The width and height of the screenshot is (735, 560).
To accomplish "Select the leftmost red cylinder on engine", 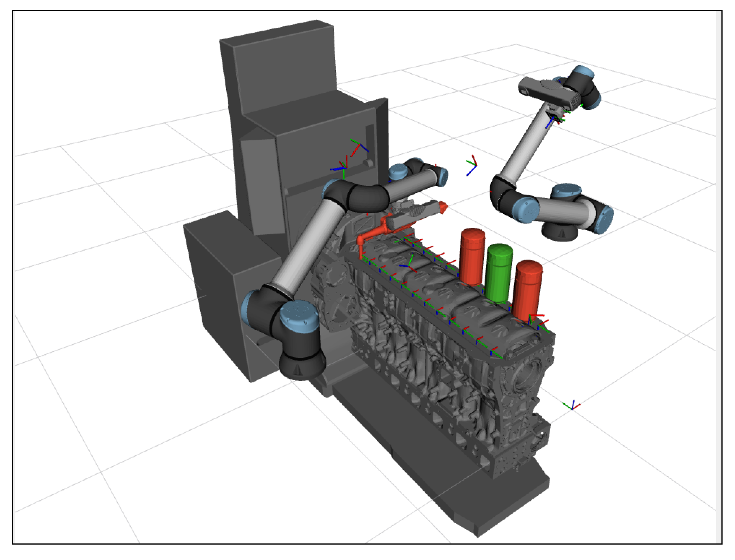I will 472,257.
